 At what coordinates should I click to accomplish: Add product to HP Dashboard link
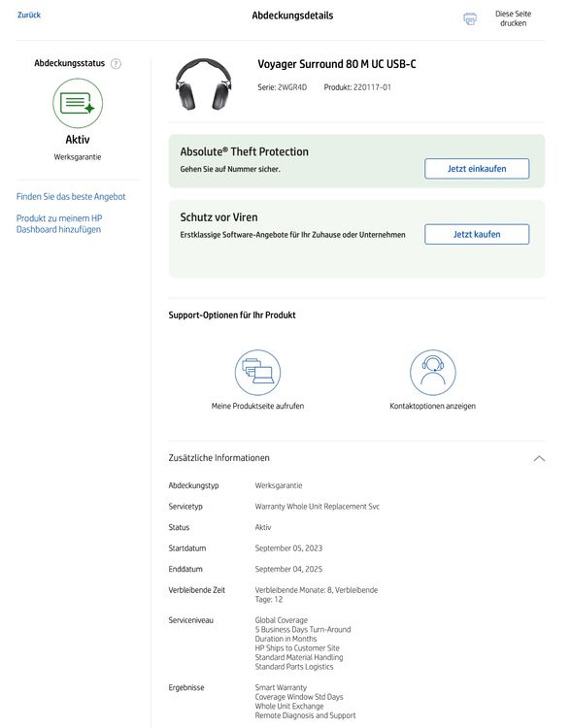(59, 224)
